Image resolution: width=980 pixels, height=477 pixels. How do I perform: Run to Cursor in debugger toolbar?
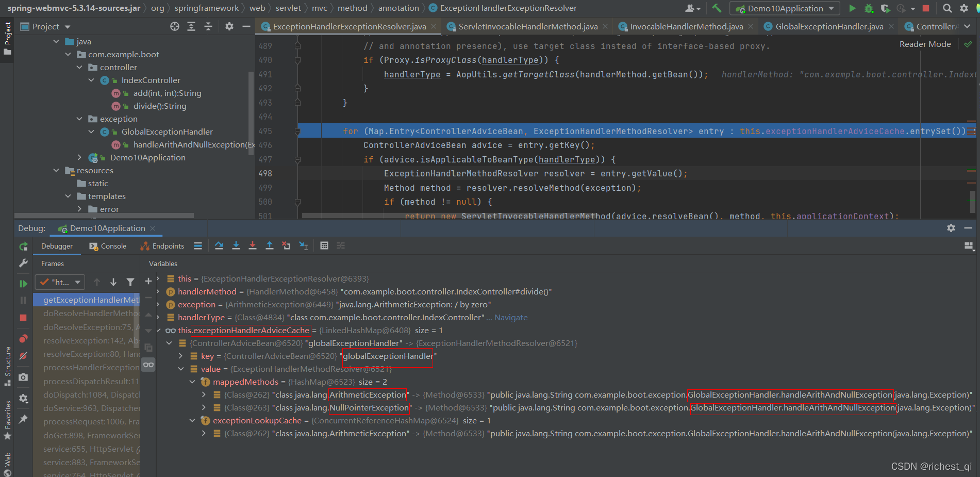304,246
